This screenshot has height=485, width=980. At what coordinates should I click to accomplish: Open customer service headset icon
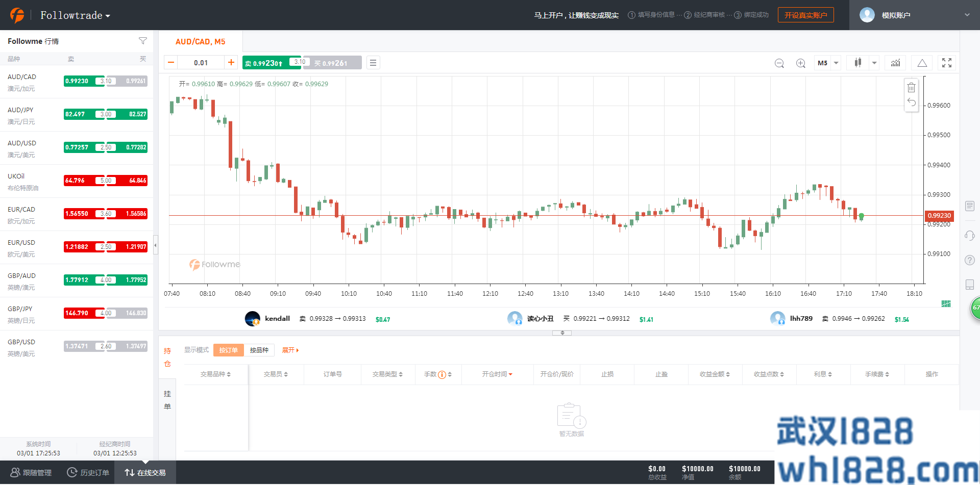tap(970, 235)
